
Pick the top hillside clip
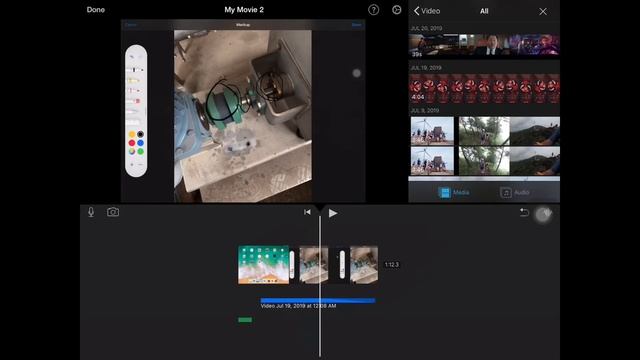coord(535,131)
